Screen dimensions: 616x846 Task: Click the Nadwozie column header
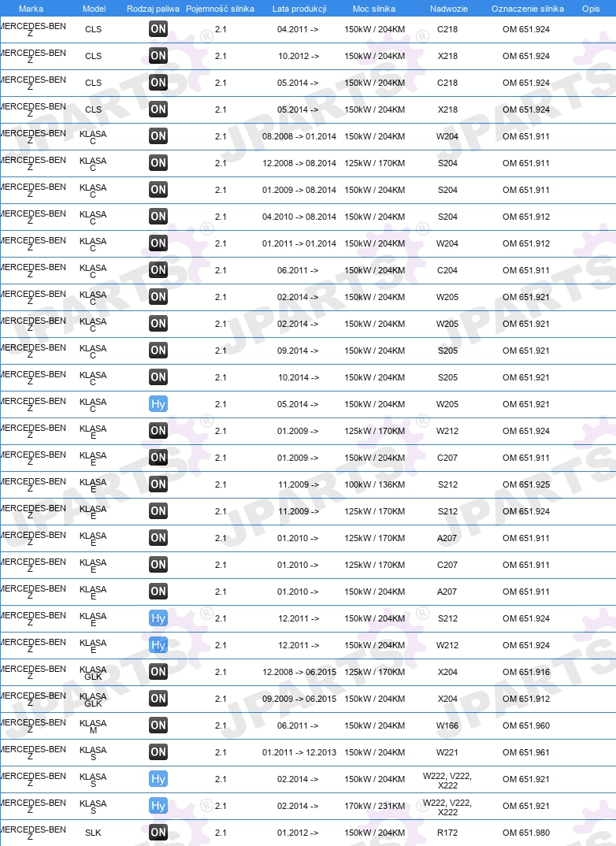click(449, 9)
